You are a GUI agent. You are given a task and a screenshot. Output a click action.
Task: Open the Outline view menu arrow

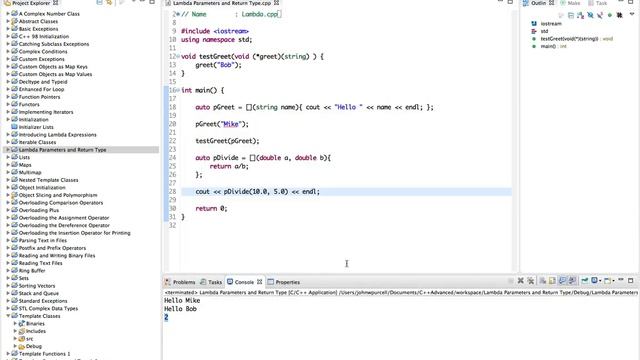coord(632,14)
